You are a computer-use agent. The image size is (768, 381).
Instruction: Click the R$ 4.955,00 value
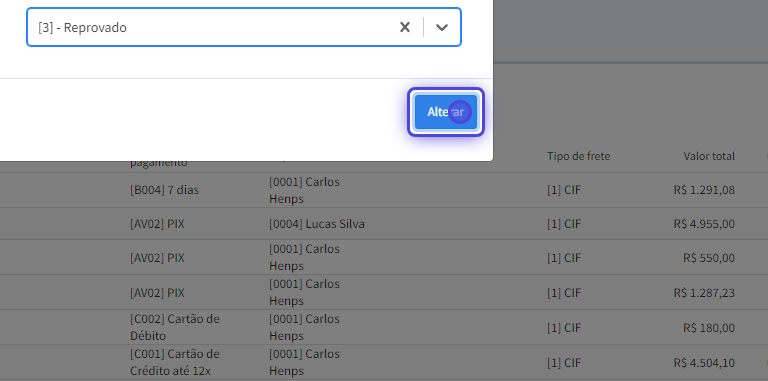704,224
